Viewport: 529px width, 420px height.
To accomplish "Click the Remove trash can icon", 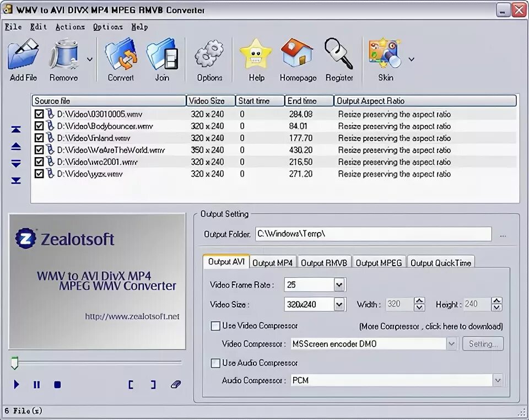I will [63, 54].
